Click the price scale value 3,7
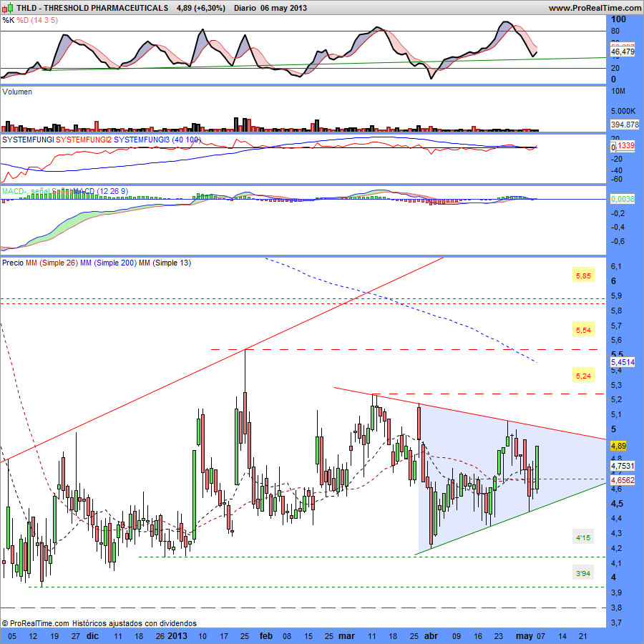644x644 pixels. click(616, 623)
